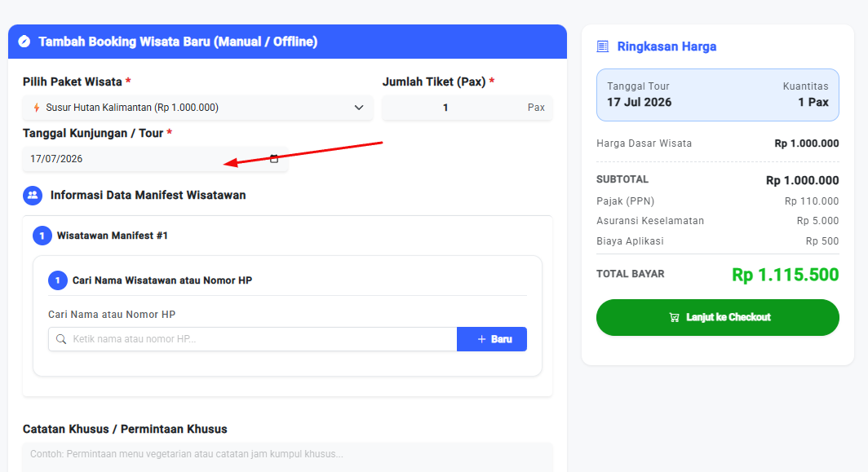Click the group icon beside Informasi Data Manifest
This screenshot has width=868, height=472.
[x=33, y=196]
